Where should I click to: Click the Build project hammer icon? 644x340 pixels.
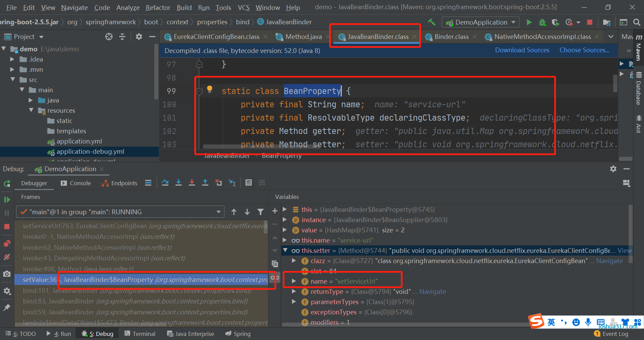click(432, 22)
